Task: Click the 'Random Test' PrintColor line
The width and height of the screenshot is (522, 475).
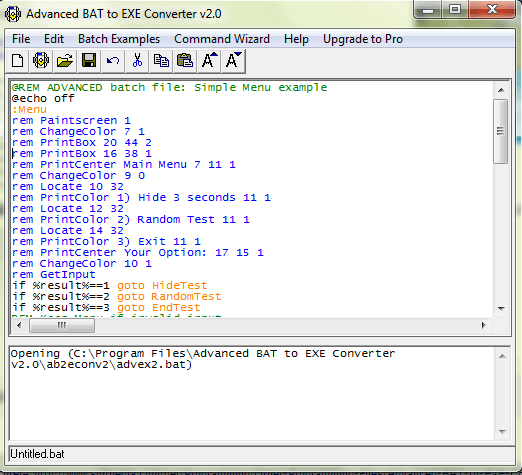Action: click(131, 220)
